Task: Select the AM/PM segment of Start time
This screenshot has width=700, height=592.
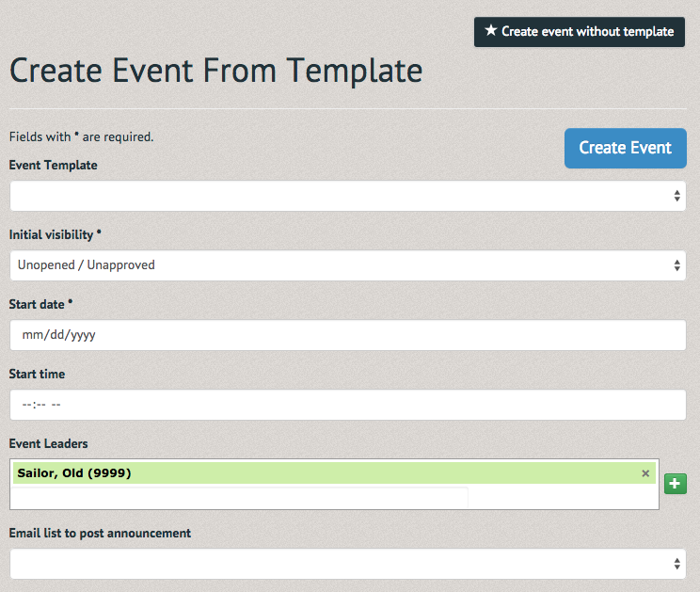Action: (56, 405)
